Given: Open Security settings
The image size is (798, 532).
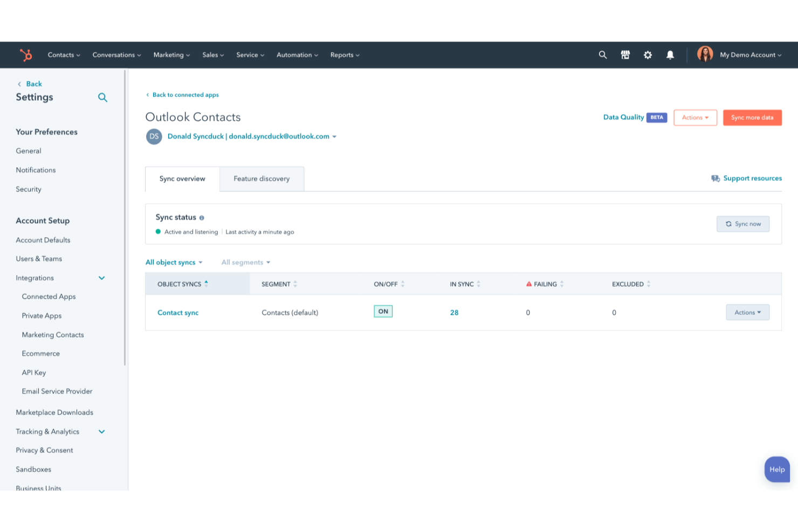Looking at the screenshot, I should tap(29, 189).
